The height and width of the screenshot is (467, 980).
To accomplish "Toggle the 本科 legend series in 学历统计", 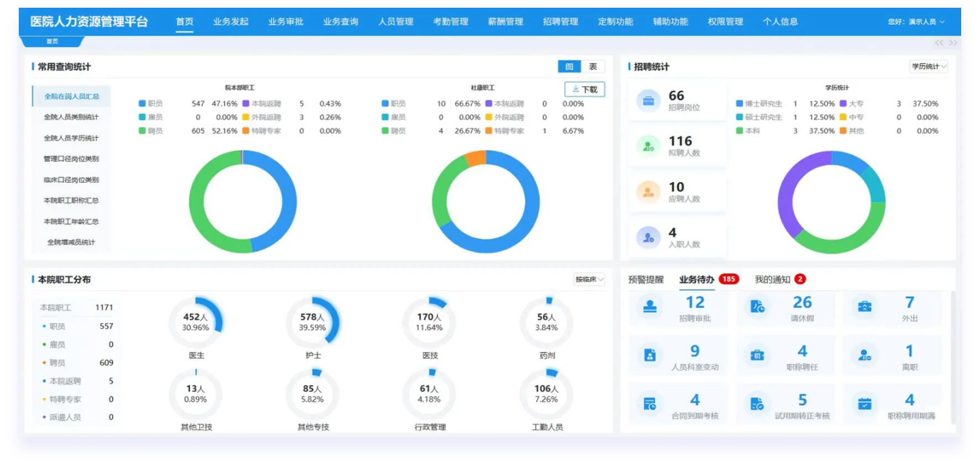I will coord(748,131).
